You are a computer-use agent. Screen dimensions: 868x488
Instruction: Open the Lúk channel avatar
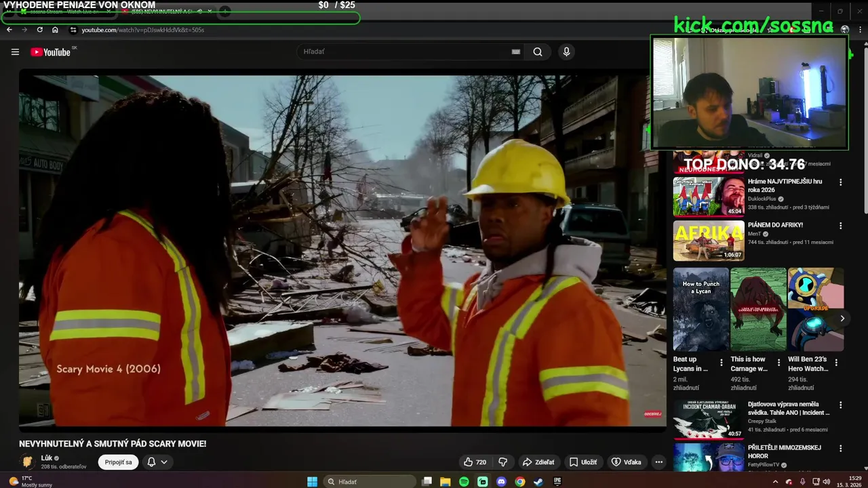point(28,462)
